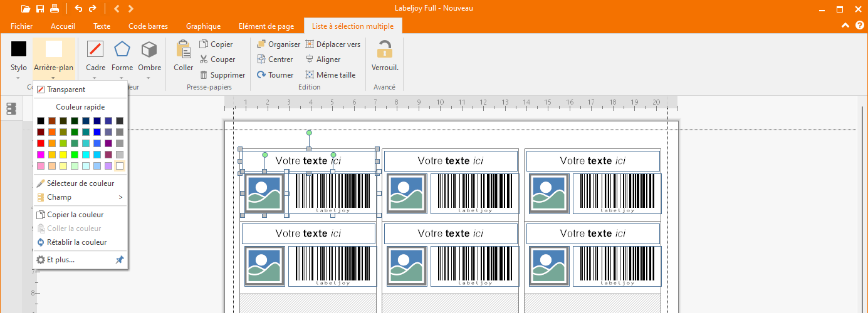
Task: Select bottom-right label's Votre texte ici
Action: [x=593, y=233]
